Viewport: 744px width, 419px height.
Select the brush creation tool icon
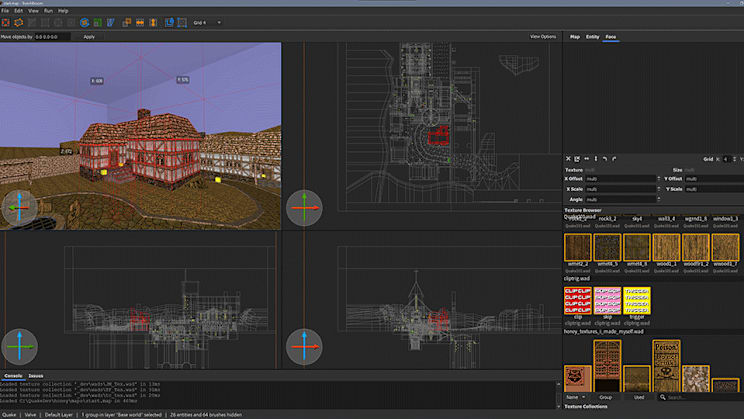click(6, 22)
